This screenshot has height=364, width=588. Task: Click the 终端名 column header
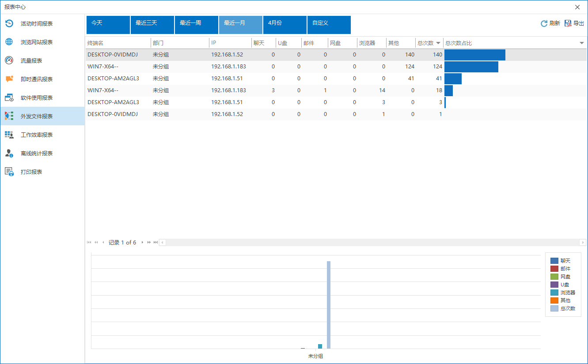[x=118, y=43]
